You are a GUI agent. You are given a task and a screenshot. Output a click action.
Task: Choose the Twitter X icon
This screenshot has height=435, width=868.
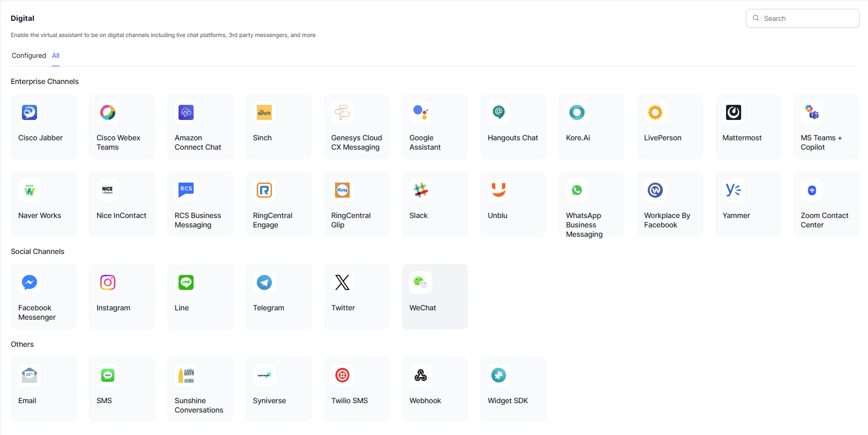[342, 283]
